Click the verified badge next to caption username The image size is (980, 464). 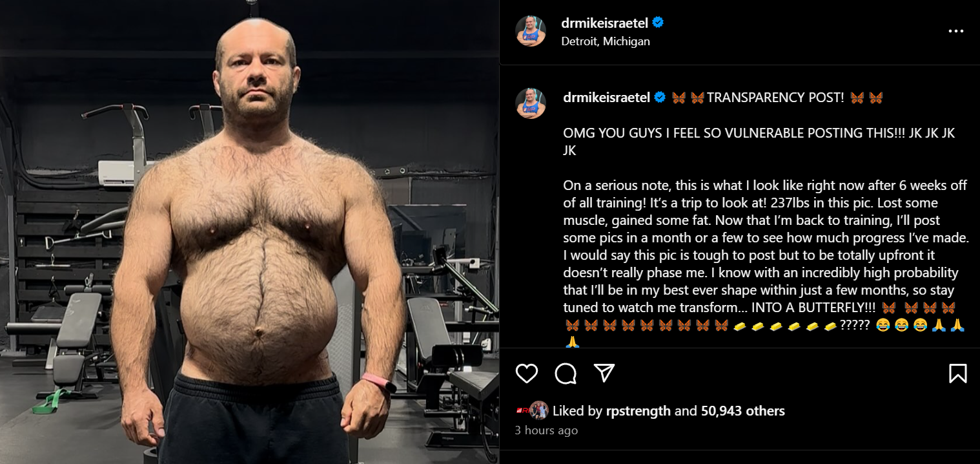coord(660,98)
